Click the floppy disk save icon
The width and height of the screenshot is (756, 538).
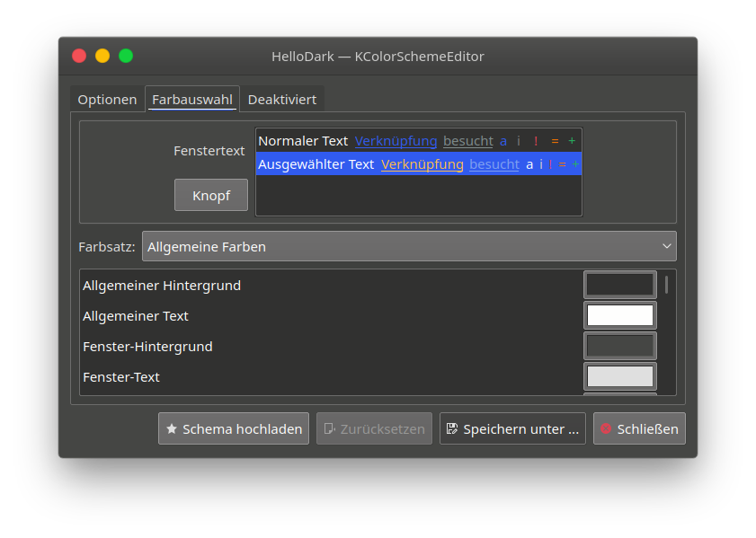click(452, 428)
